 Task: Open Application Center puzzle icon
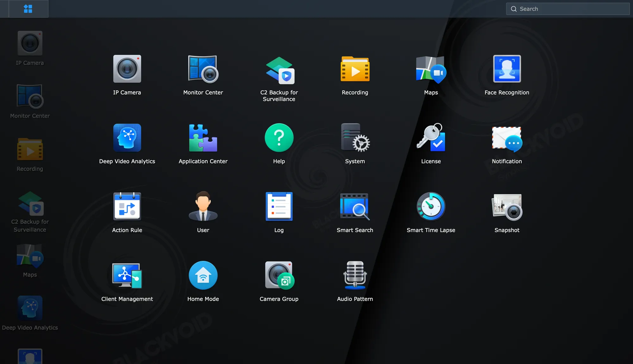(203, 138)
